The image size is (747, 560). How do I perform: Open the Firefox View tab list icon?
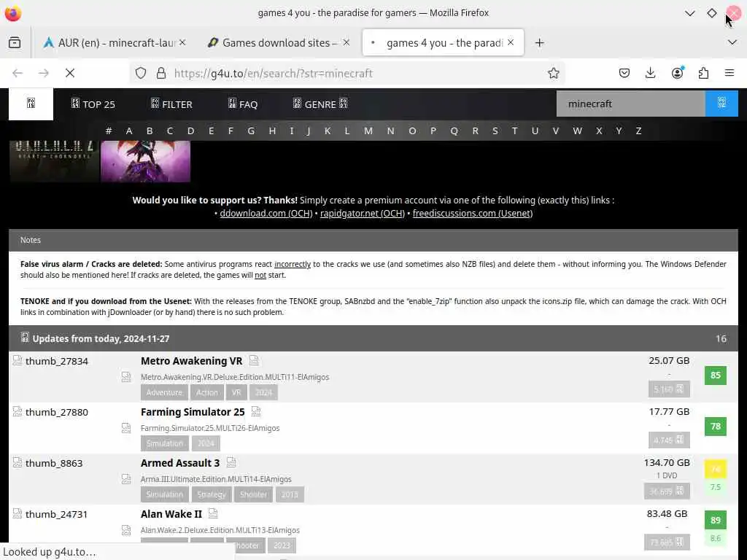(x=15, y=43)
